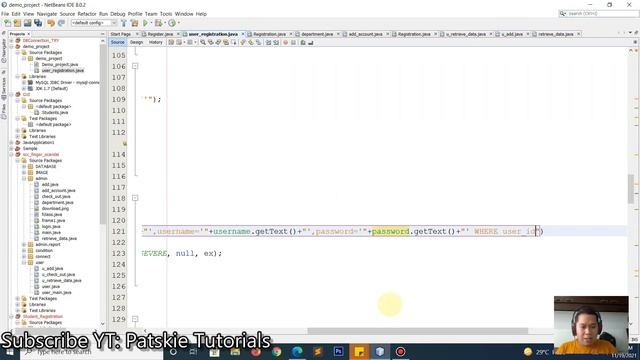Screen dimensions: 640x360
Task: Open the Refactor menu
Action: coord(87,14)
